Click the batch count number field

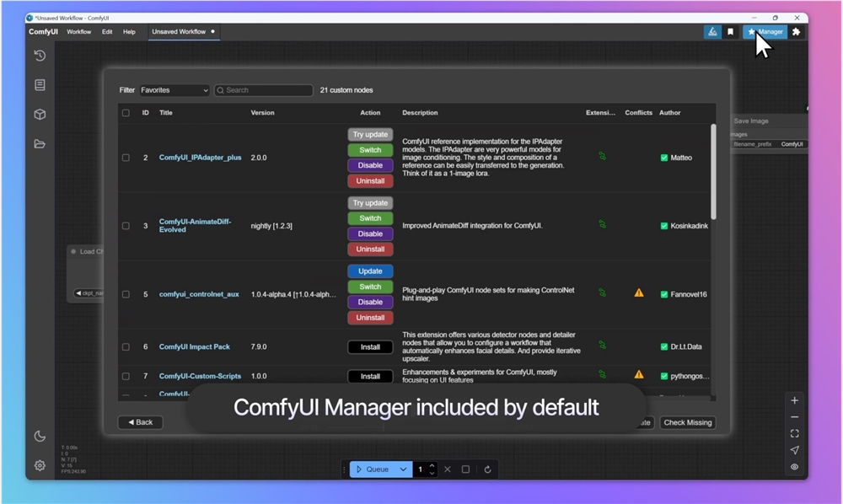tap(421, 469)
